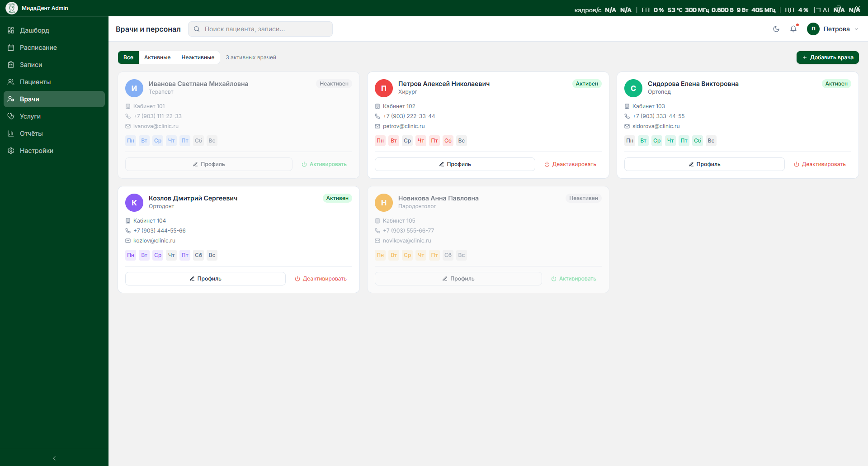Click Сб day chip on Петров's card
The width and height of the screenshot is (868, 466).
(448, 141)
